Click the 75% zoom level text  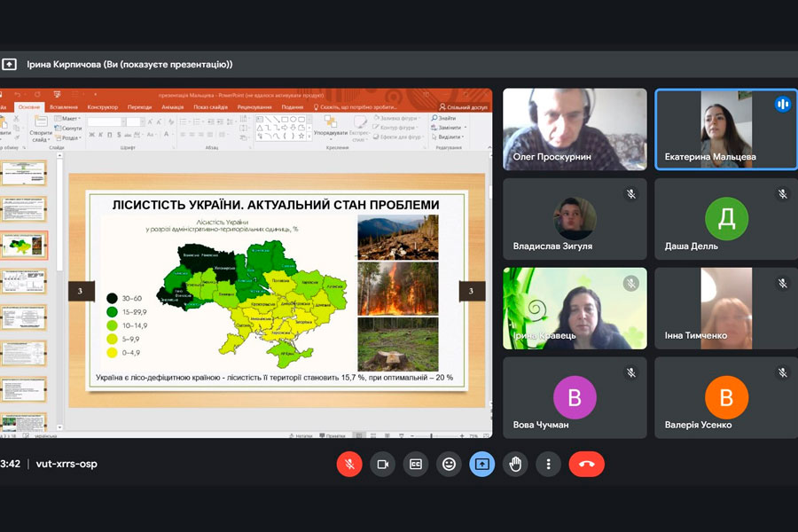click(473, 435)
